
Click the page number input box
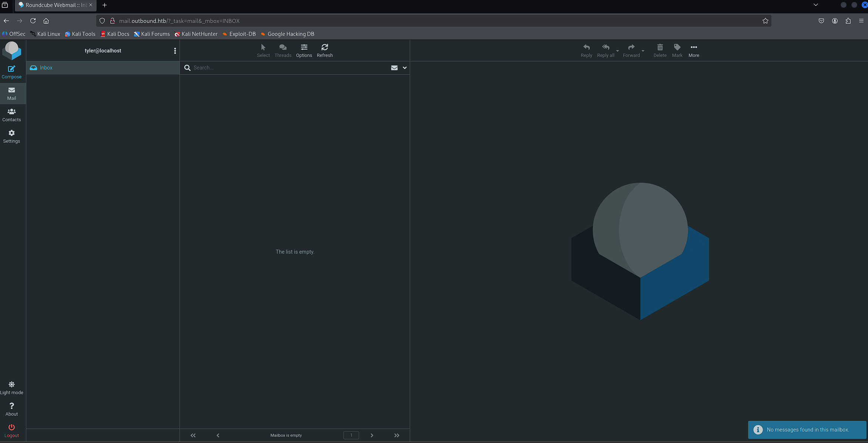(x=351, y=435)
